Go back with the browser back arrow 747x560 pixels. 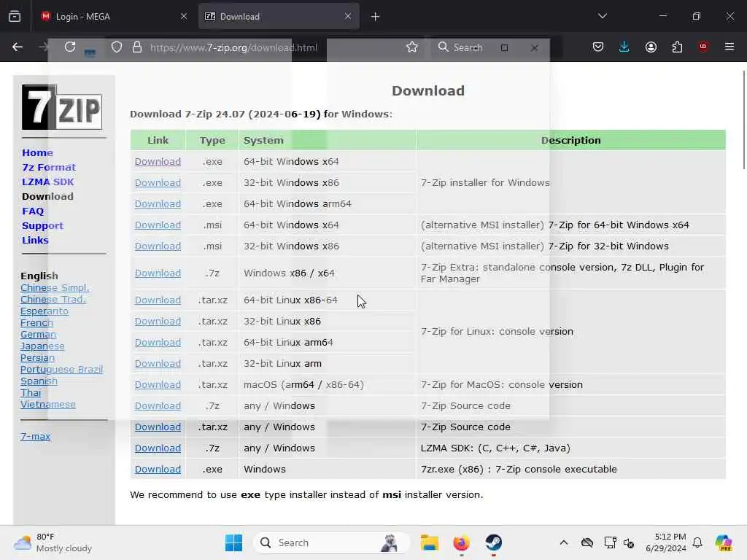point(18,47)
